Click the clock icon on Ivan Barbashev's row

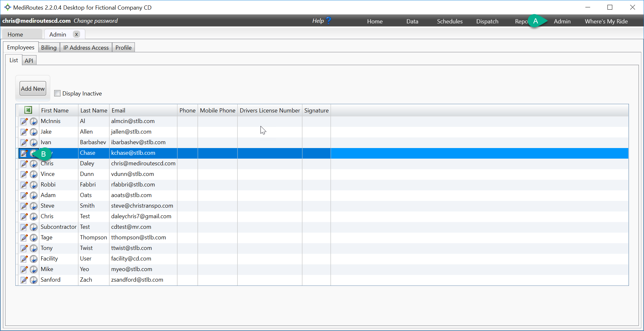34,143
